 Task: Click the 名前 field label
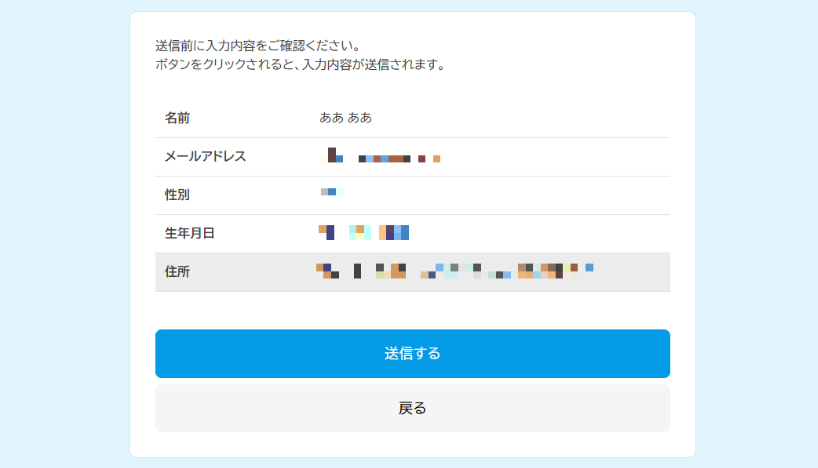point(177,118)
